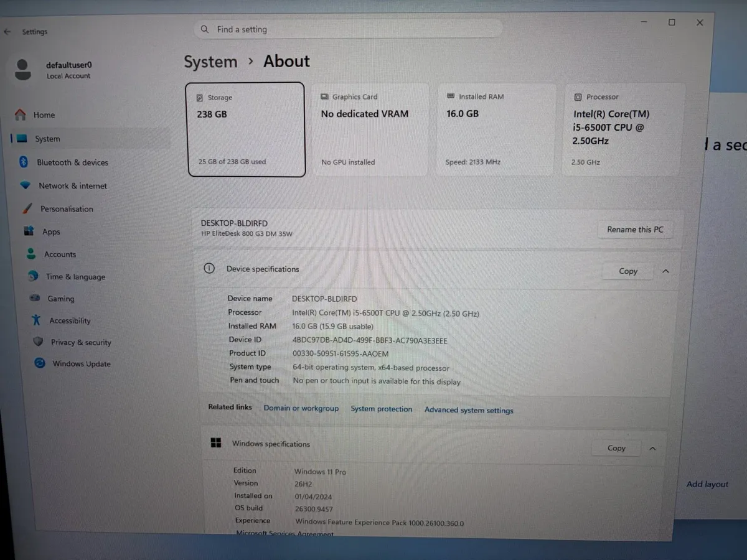Click the 16.0 GB (15.9 GB usable) value
Image resolution: width=747 pixels, height=560 pixels.
pos(333,326)
